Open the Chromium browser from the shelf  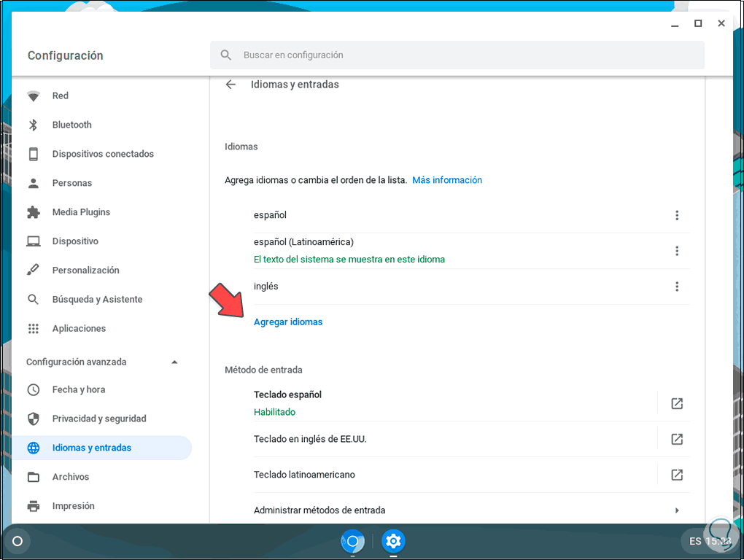coord(352,541)
